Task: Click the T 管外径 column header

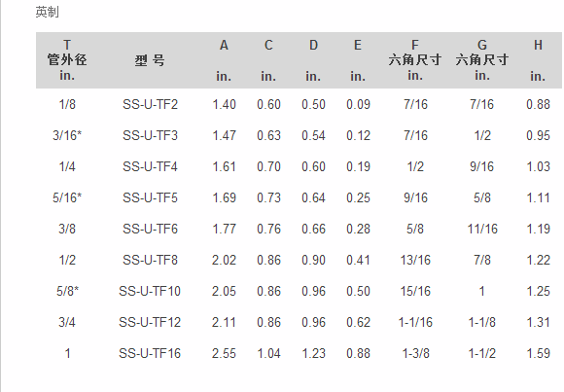Action: 67,60
